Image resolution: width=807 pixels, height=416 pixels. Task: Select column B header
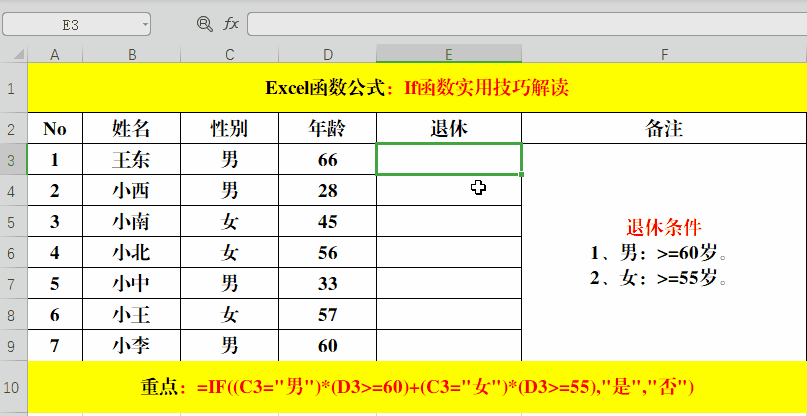[132, 54]
